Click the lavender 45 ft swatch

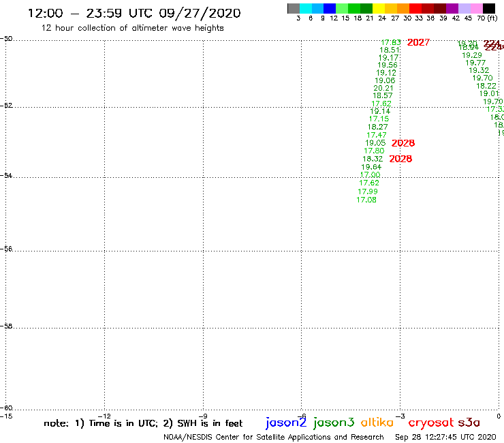pos(464,8)
